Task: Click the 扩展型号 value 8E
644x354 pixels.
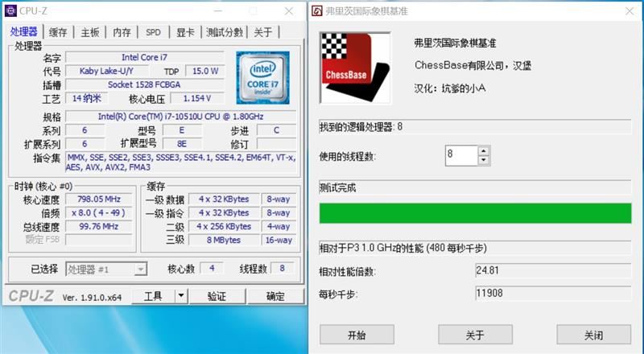Action: click(182, 144)
